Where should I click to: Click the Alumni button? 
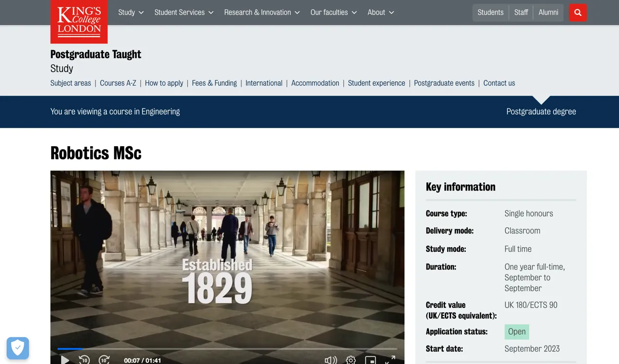click(x=548, y=13)
